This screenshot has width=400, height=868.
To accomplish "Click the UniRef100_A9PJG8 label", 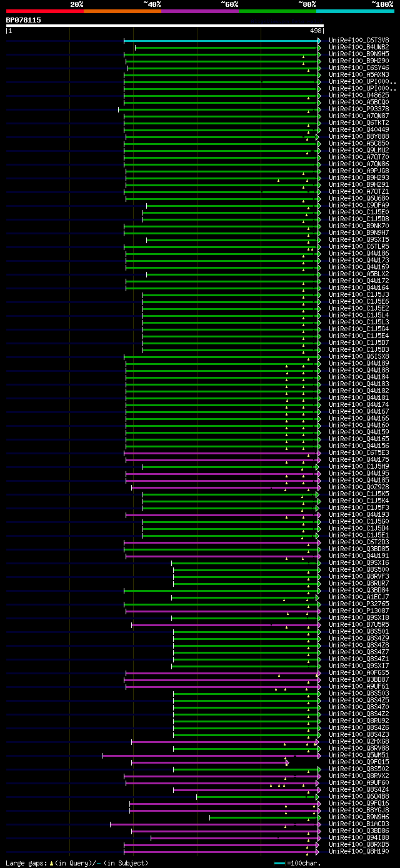I will click(359, 171).
